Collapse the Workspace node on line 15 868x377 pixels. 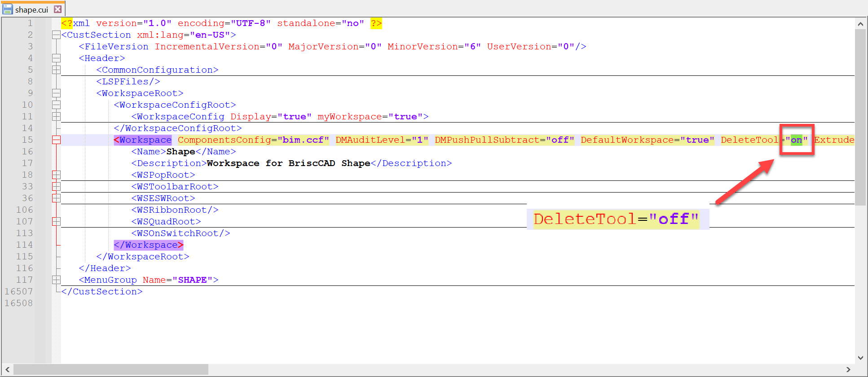point(56,140)
